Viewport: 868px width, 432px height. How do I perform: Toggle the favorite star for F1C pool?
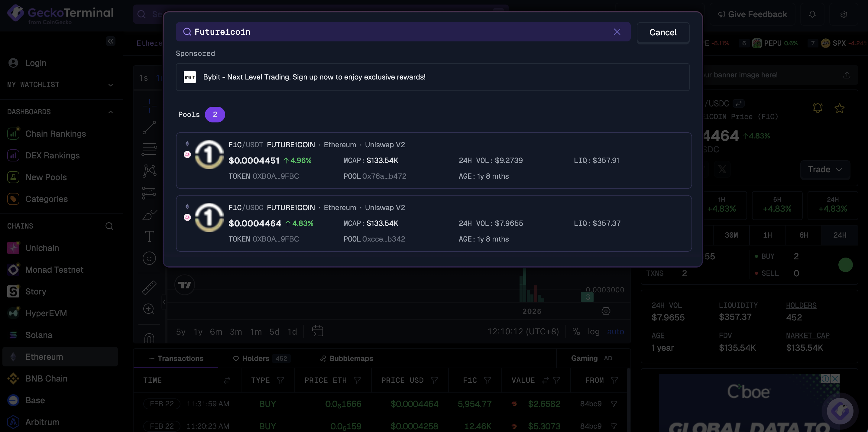[x=839, y=109]
